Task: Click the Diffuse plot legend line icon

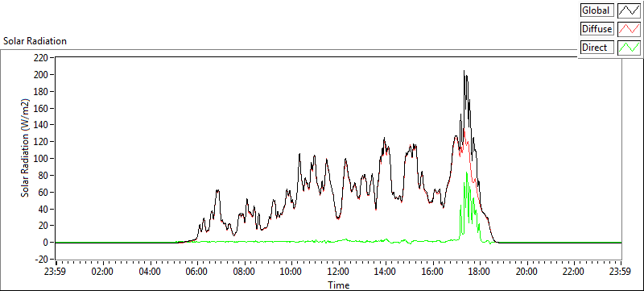Action: [629, 29]
